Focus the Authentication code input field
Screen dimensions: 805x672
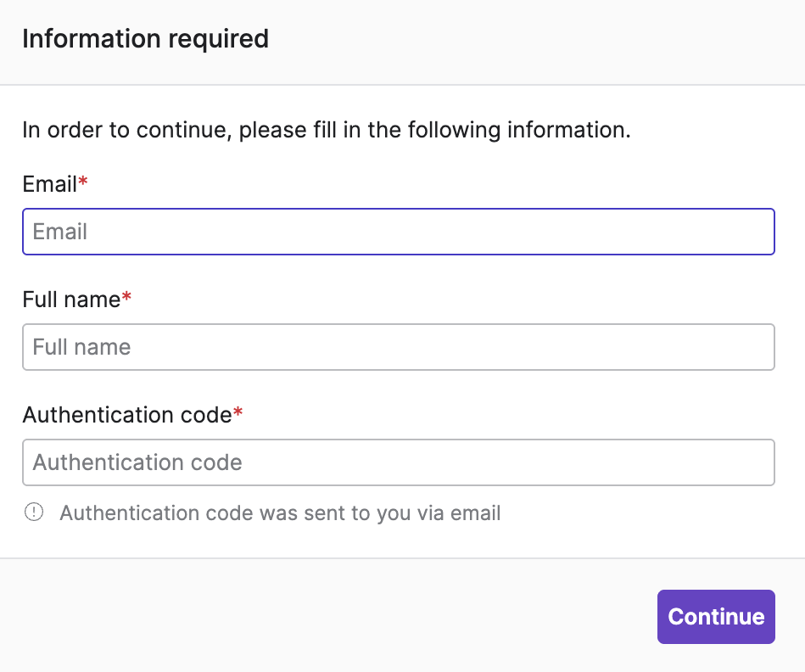(398, 462)
